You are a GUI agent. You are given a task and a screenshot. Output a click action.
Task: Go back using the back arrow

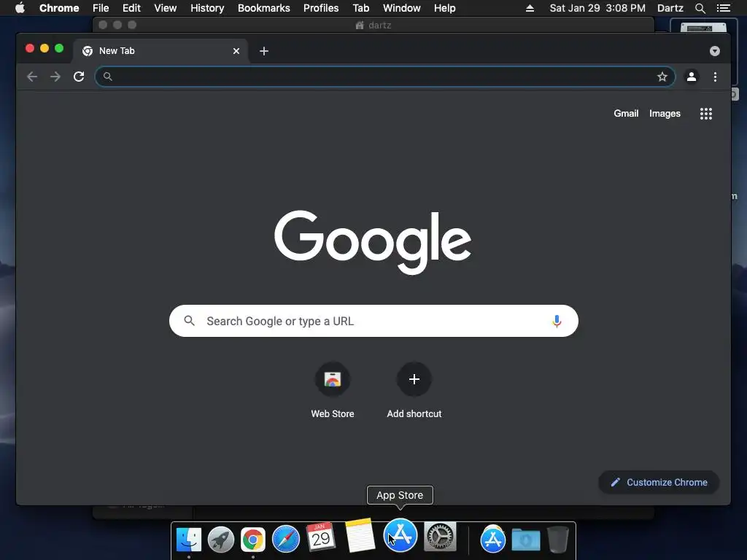(32, 77)
